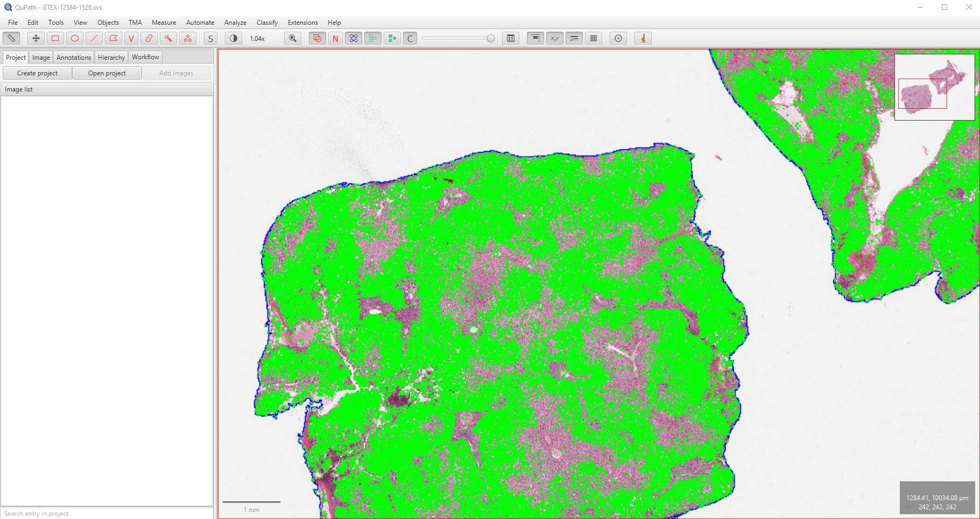
Task: Toggle the scalebar display with μm icon
Action: point(574,38)
